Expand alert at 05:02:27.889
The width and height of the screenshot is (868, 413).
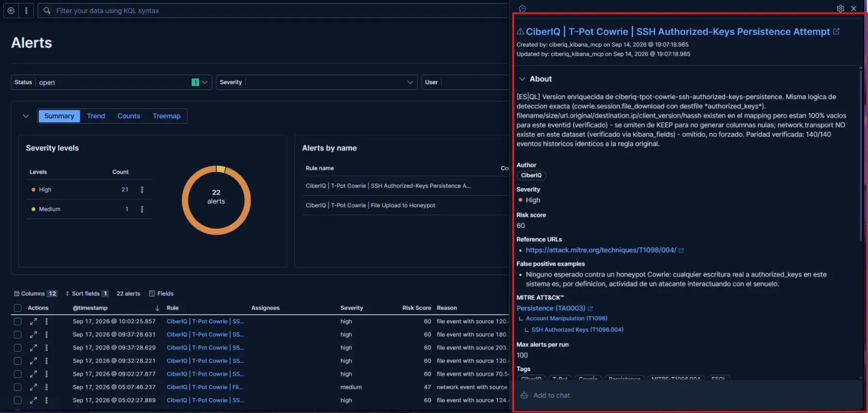point(33,400)
